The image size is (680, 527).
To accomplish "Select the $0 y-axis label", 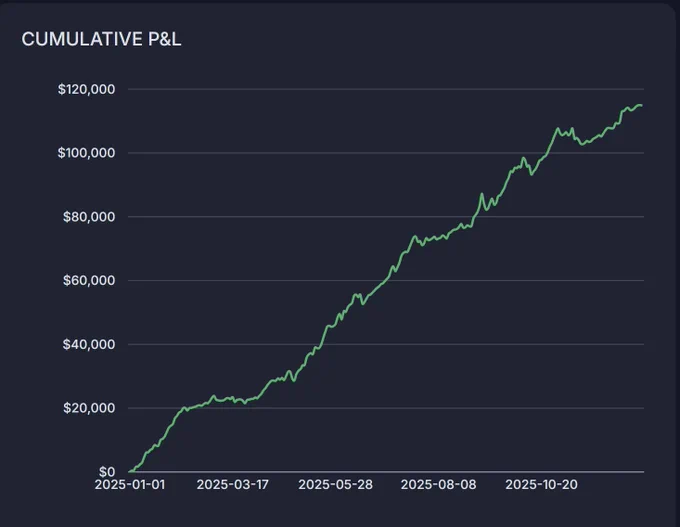I will point(107,471).
